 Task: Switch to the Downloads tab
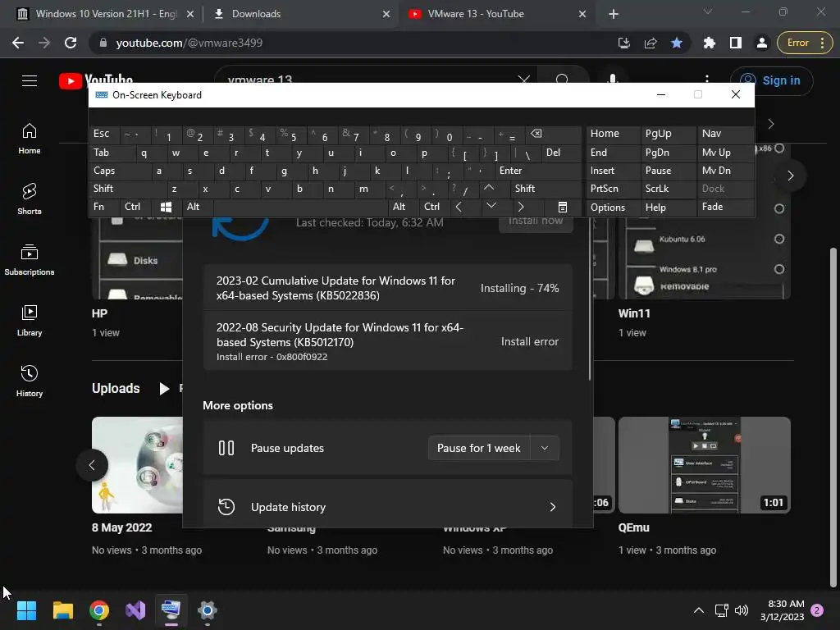point(301,14)
